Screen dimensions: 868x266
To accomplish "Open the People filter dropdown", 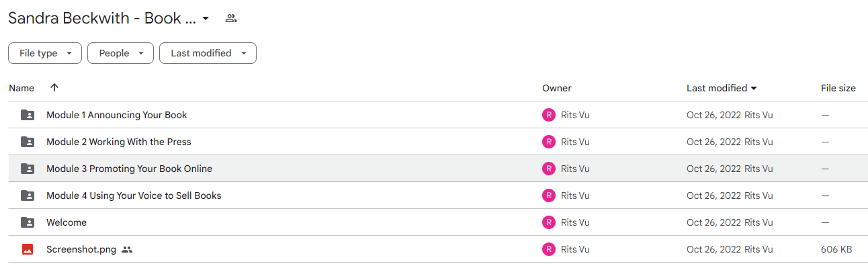I will pos(120,53).
